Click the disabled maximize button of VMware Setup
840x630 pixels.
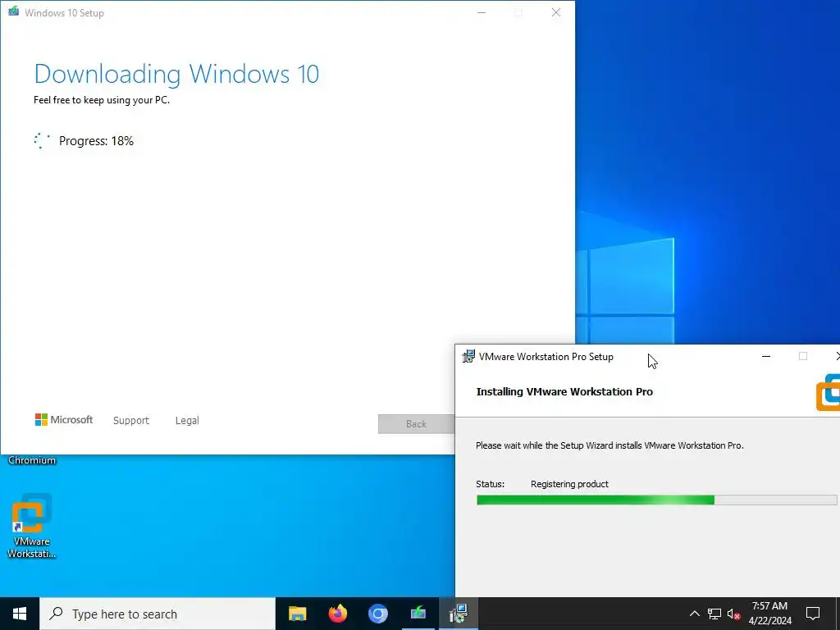802,356
